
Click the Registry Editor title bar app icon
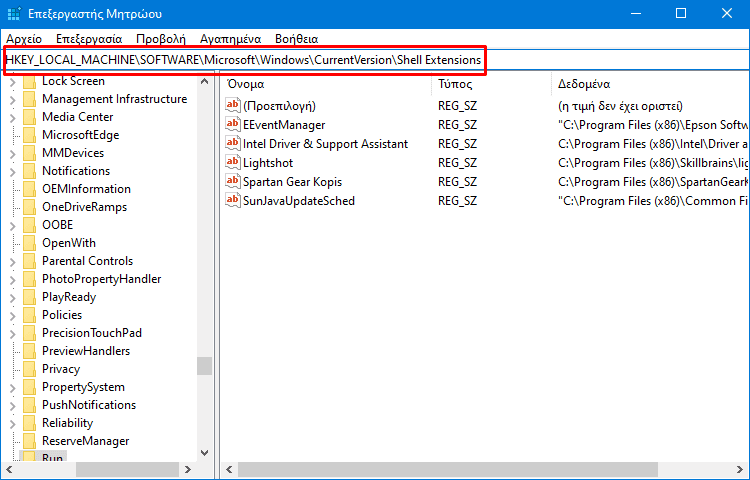click(x=14, y=14)
